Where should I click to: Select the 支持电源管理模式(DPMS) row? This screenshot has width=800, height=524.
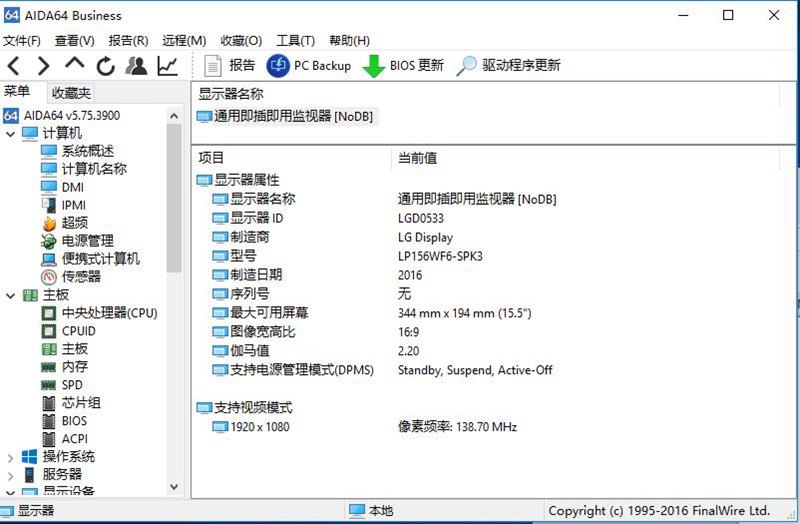[293, 370]
